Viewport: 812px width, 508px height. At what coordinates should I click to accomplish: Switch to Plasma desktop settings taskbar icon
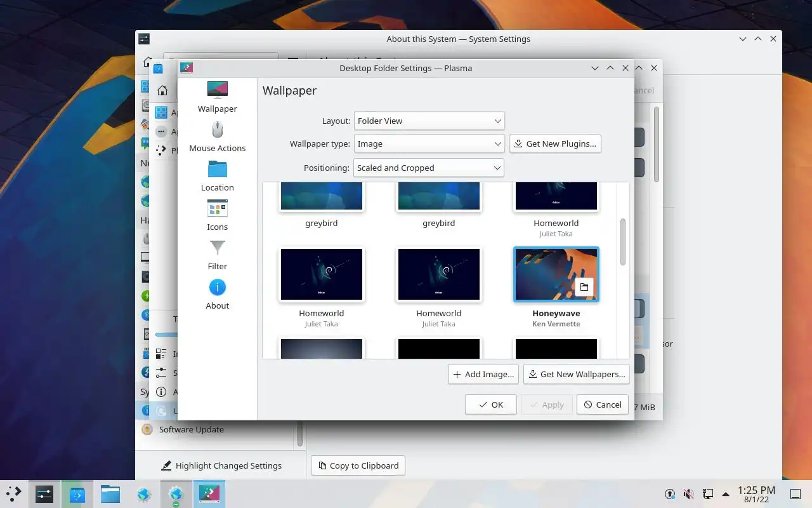tap(209, 493)
